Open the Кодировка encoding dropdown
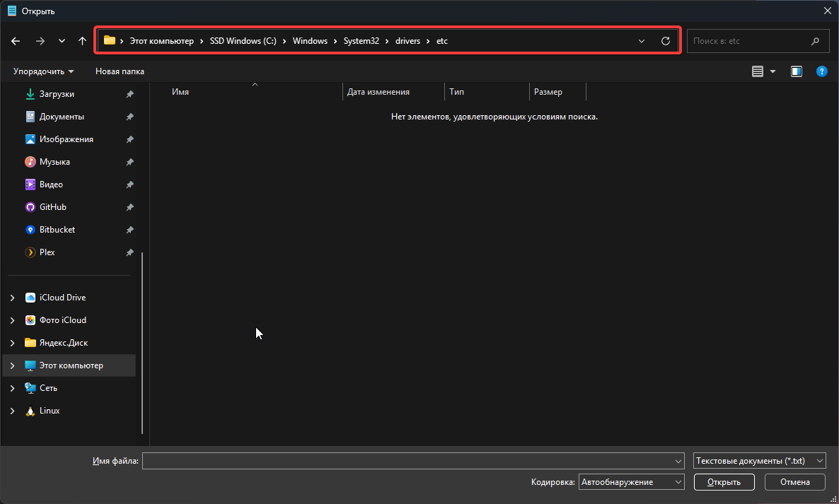839x504 pixels. click(631, 482)
